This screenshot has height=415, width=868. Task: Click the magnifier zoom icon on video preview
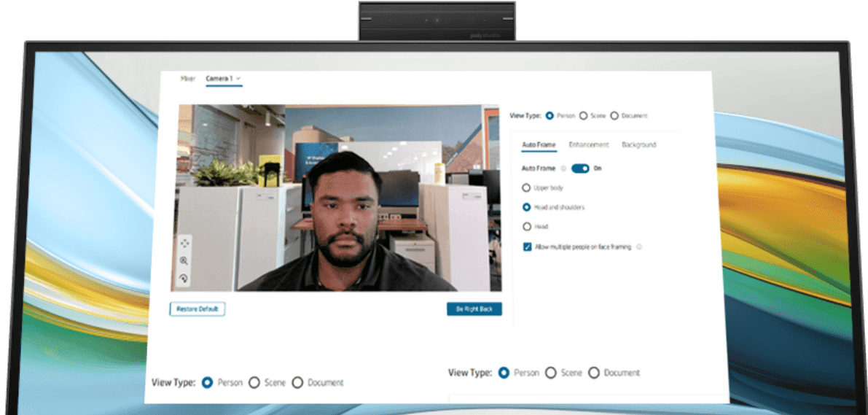pos(184,260)
